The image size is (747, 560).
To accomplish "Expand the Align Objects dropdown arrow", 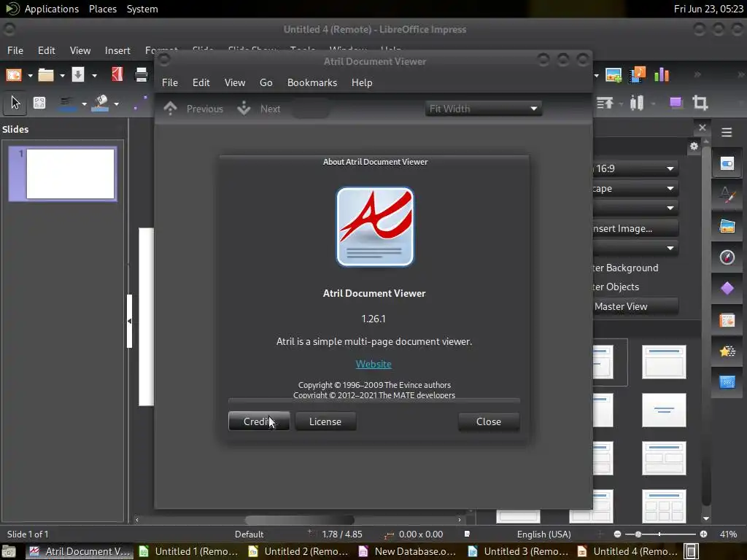I will [x=621, y=104].
